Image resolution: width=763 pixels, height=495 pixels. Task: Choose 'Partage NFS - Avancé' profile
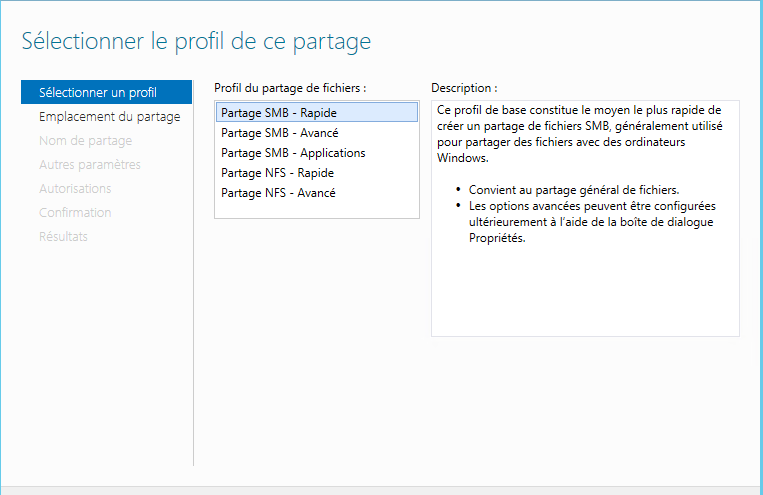pos(317,192)
